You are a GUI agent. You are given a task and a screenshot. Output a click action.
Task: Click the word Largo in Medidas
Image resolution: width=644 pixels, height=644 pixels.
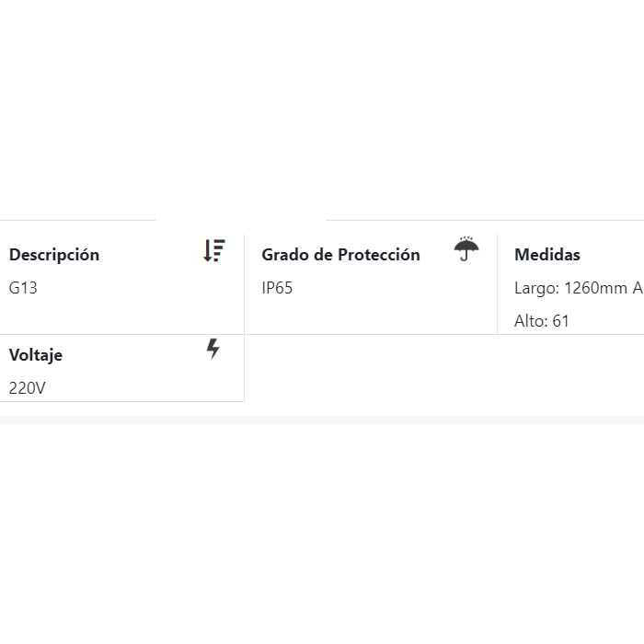(535, 288)
